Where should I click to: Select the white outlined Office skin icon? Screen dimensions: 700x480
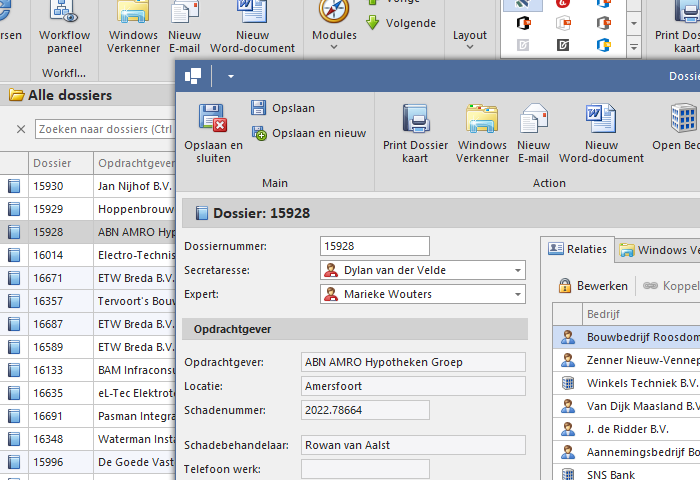[563, 23]
